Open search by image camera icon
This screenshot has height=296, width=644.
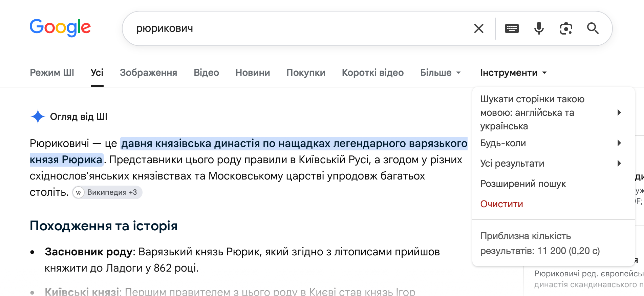pos(566,28)
